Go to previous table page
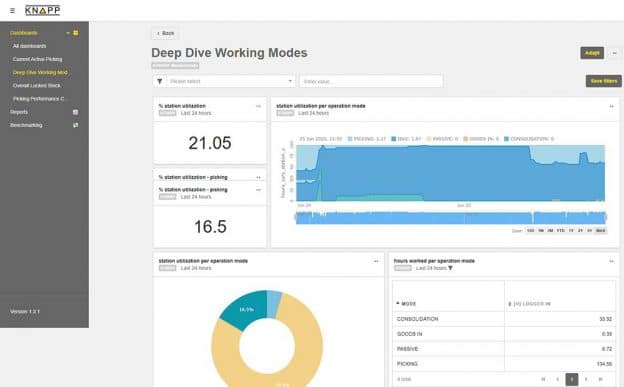 (558, 379)
